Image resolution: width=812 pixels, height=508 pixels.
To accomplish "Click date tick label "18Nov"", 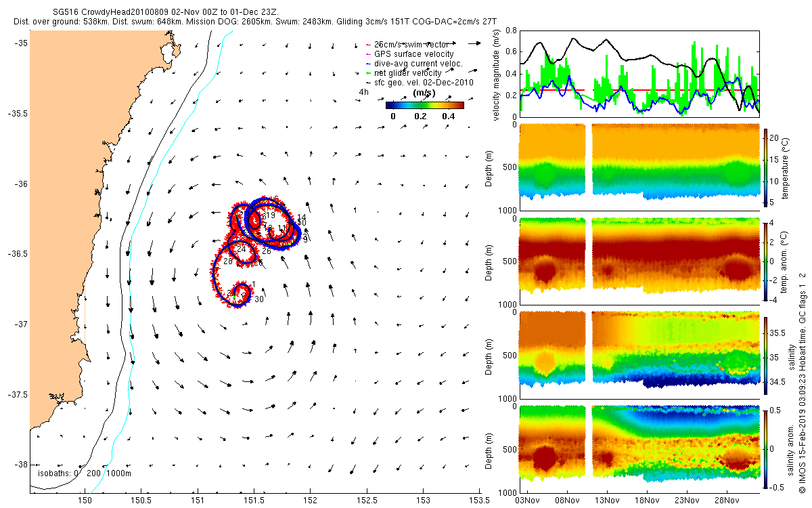I will (x=647, y=500).
